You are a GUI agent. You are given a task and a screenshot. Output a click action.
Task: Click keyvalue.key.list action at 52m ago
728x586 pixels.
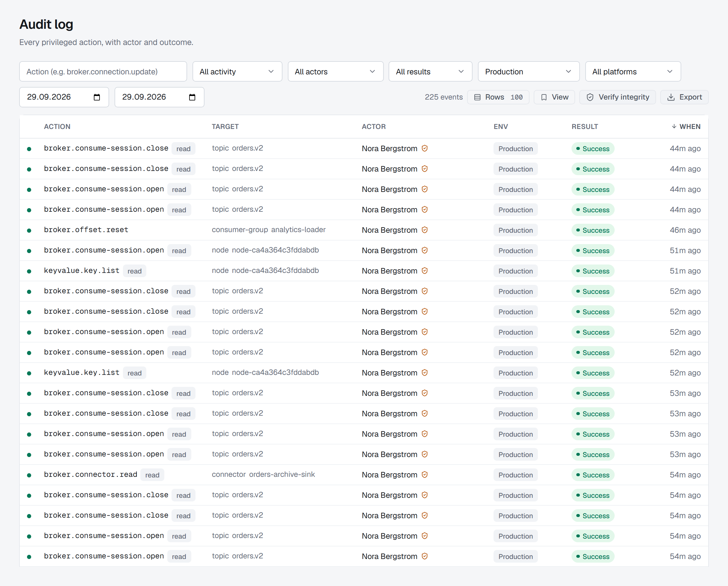[x=82, y=372]
